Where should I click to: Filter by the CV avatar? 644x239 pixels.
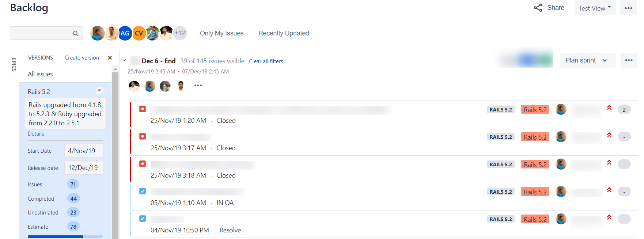coord(139,33)
